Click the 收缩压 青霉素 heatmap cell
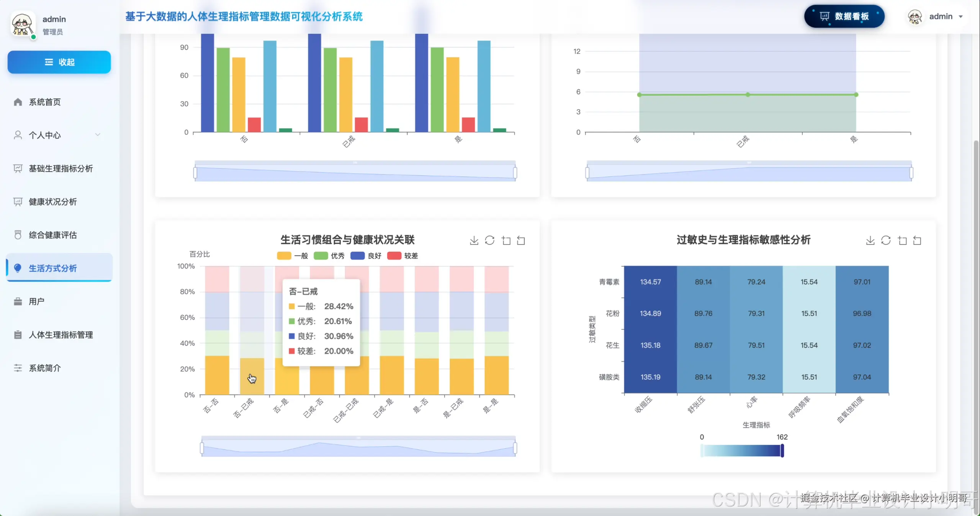Screen dimensions: 980x516 coord(650,282)
